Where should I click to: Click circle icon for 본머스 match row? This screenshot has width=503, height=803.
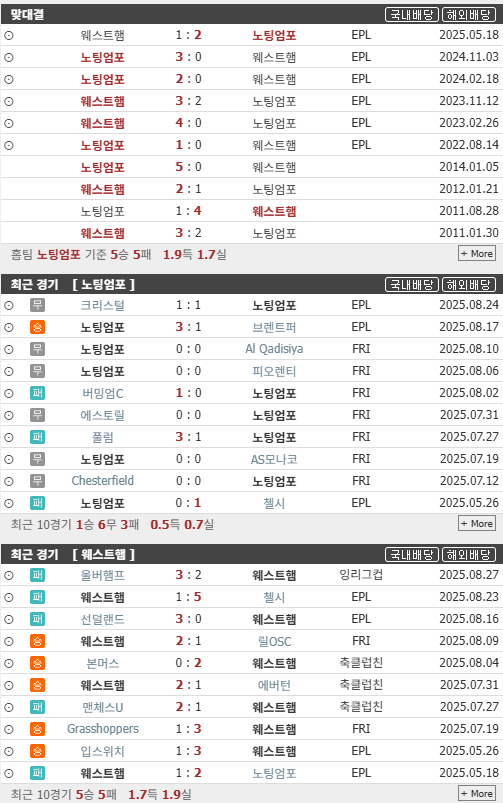9,664
